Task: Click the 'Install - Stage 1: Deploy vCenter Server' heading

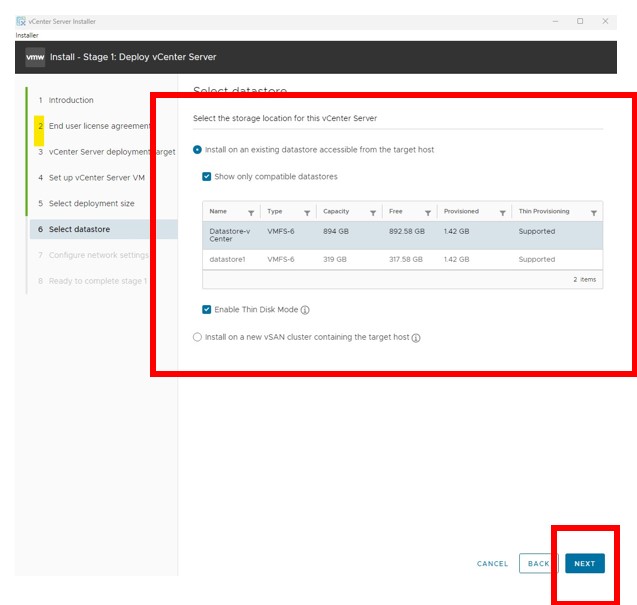Action: (133, 57)
